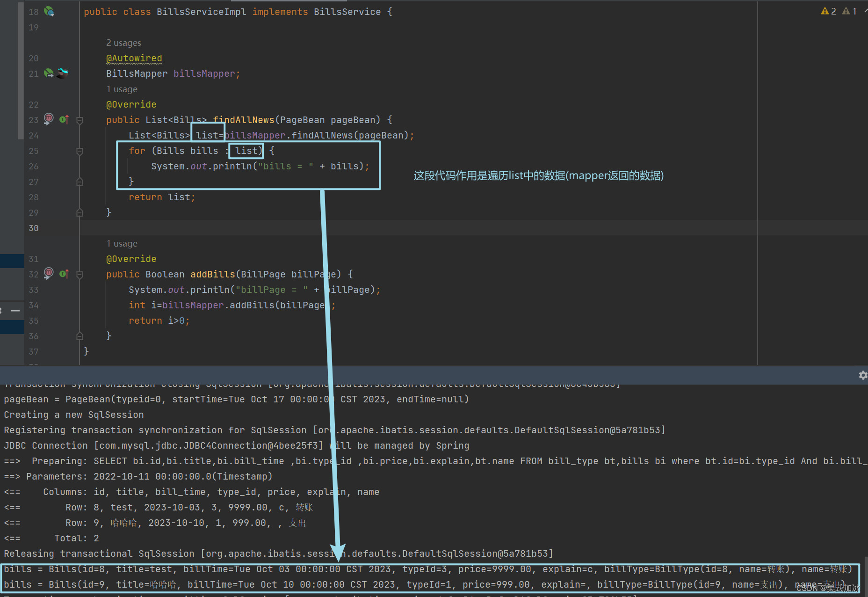Click the overriding method icon beside addBills
The width and height of the screenshot is (868, 597).
coord(64,274)
